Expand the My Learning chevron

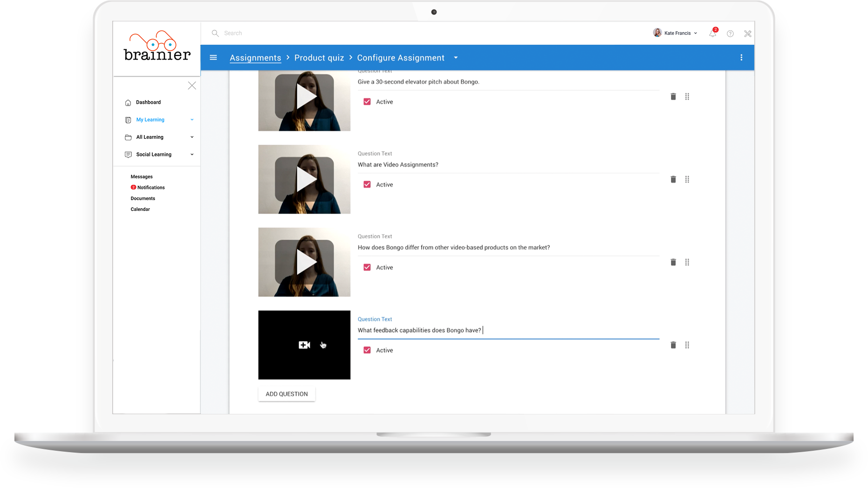point(192,120)
